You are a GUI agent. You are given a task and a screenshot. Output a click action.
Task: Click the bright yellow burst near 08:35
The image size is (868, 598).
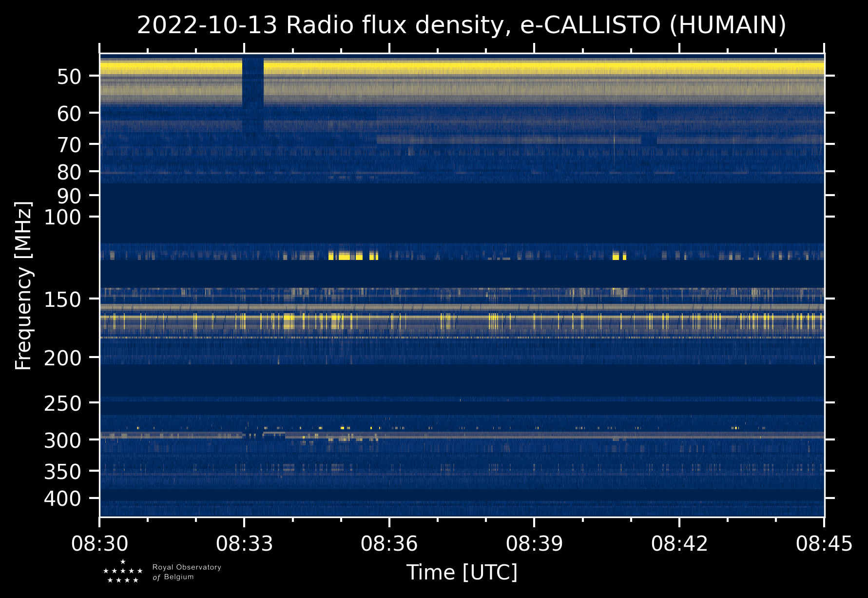point(345,256)
